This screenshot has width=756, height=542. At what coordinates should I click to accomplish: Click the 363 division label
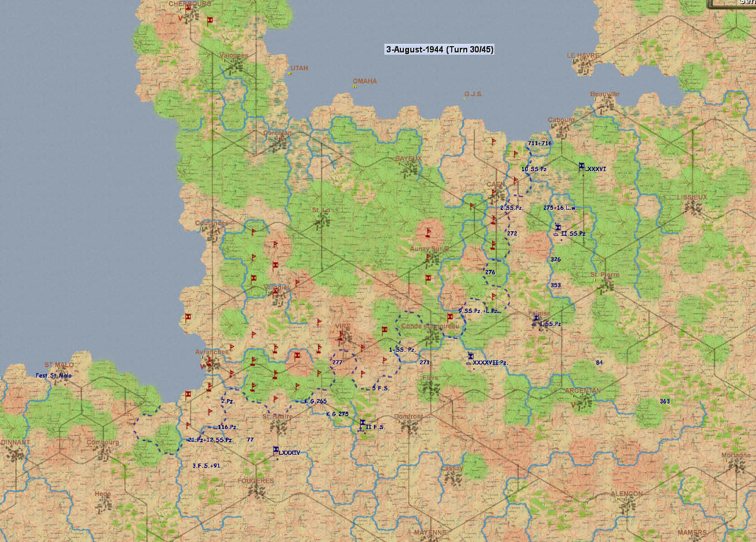665,401
